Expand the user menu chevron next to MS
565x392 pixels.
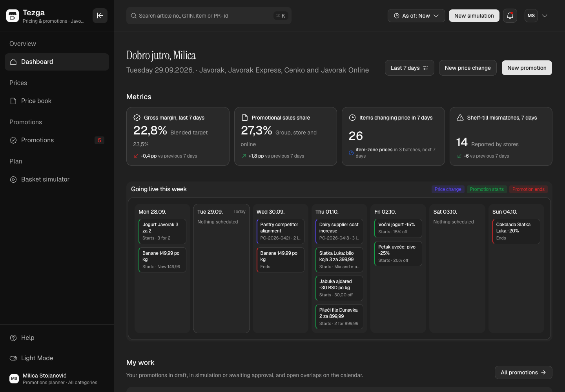pos(545,16)
